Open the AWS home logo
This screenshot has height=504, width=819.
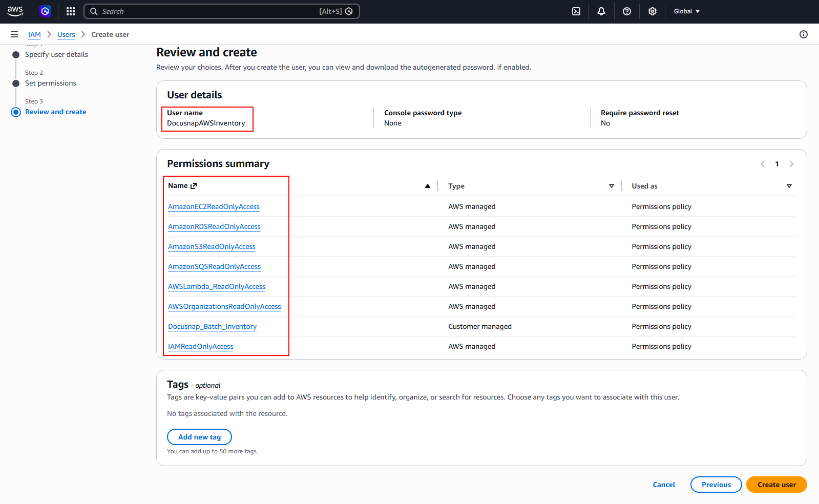tap(15, 11)
